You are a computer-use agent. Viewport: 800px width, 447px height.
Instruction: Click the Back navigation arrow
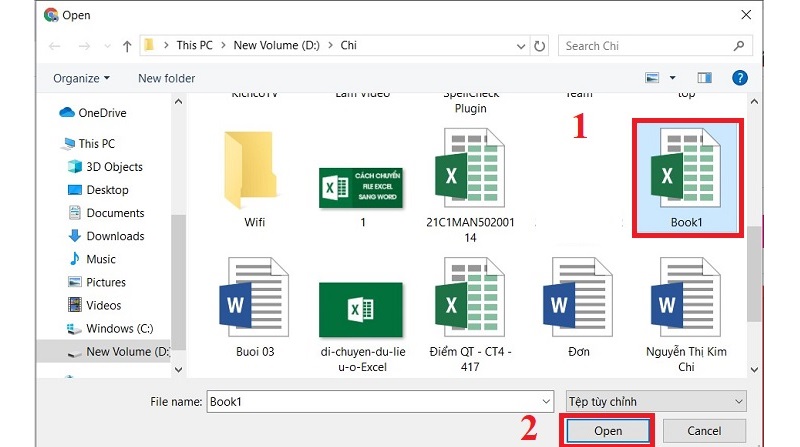[55, 46]
